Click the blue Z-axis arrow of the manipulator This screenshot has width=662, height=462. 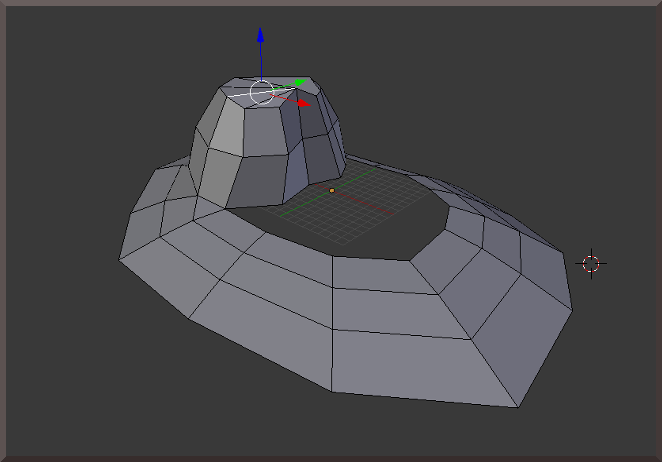click(x=260, y=36)
